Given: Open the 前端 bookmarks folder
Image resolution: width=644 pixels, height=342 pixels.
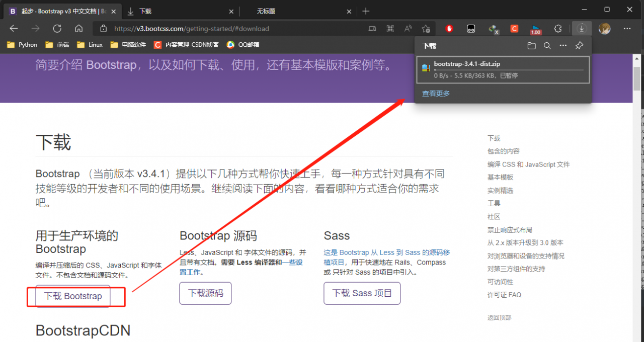Looking at the screenshot, I should 57,45.
